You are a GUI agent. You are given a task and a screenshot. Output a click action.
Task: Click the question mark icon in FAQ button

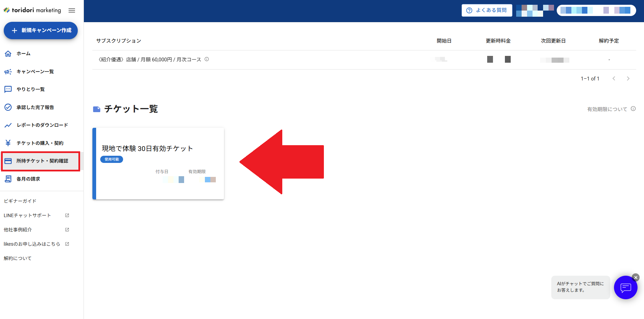pos(469,10)
